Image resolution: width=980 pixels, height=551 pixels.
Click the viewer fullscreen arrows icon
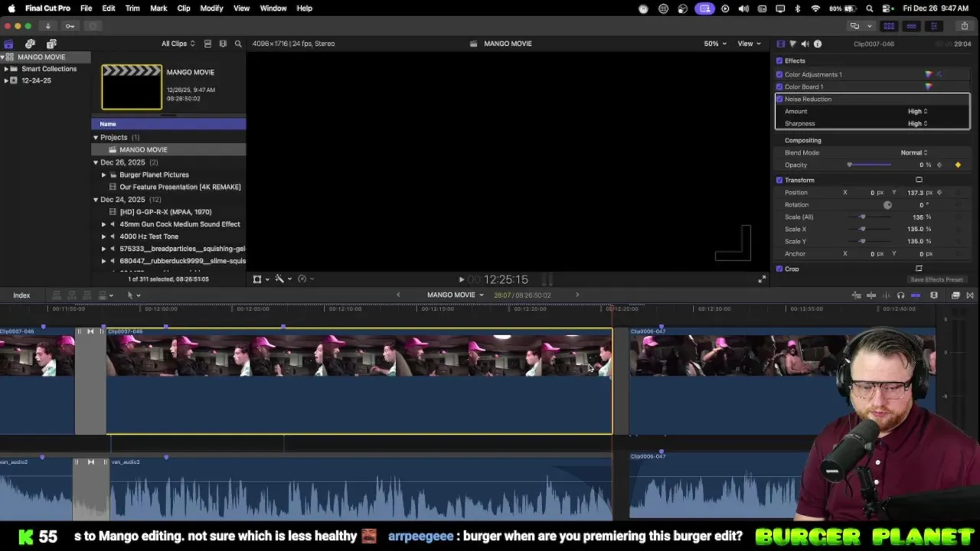pos(761,279)
